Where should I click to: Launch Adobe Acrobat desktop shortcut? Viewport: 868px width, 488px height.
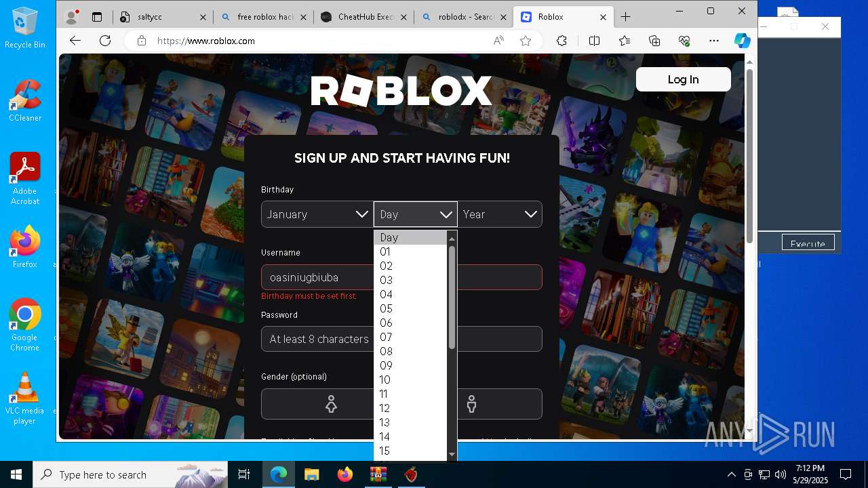(25, 178)
